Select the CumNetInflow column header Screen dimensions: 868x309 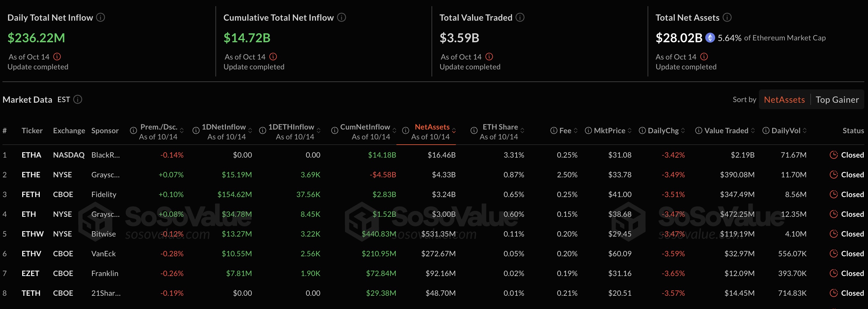tap(365, 127)
